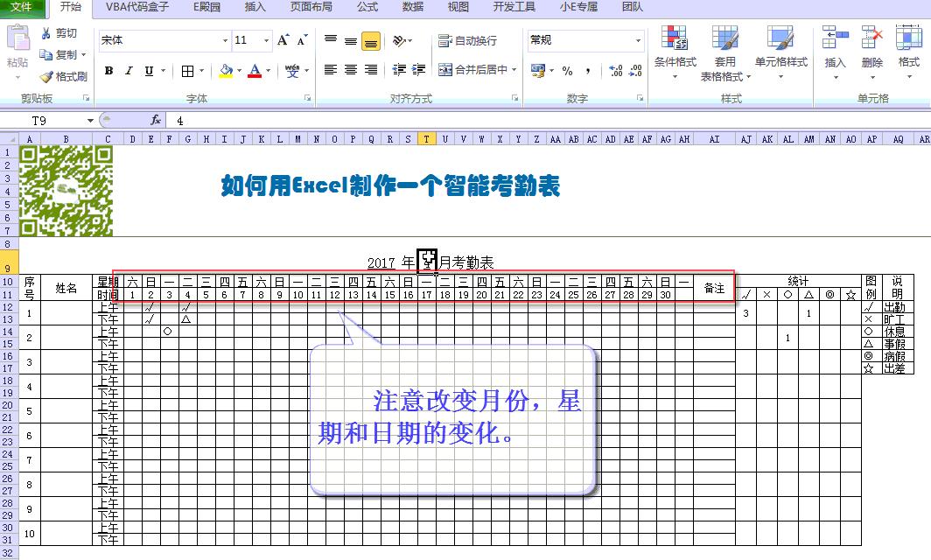Viewport: 931px width, 560px height.
Task: Open the Font group dialog launcher
Action: tap(308, 98)
